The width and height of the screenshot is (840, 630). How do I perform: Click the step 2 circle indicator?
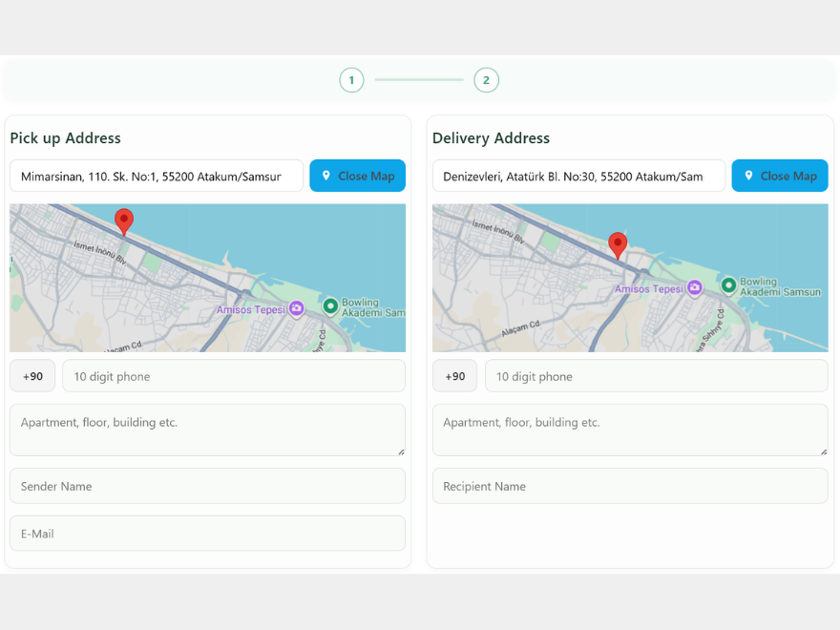(x=486, y=80)
